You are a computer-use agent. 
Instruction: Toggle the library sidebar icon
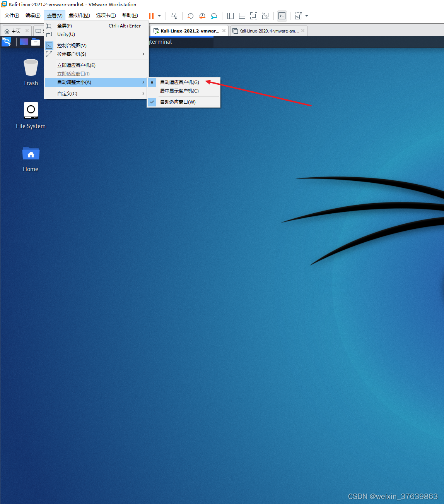[231, 16]
